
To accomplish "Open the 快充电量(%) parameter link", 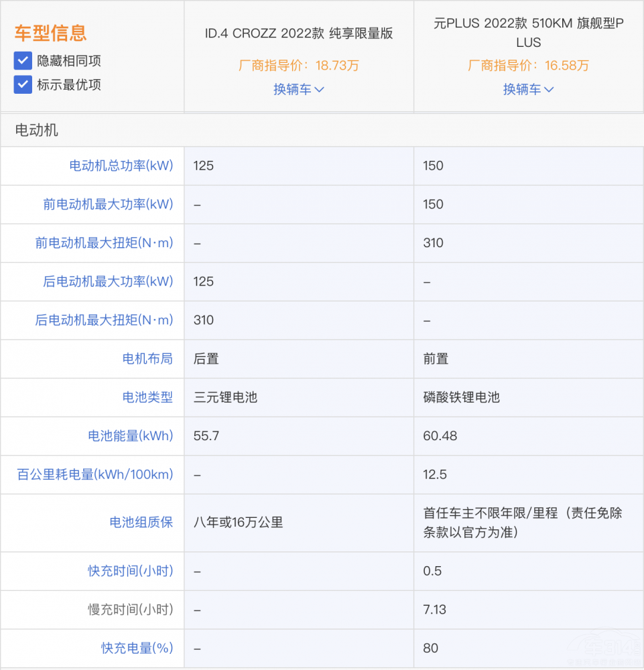I will point(137,648).
